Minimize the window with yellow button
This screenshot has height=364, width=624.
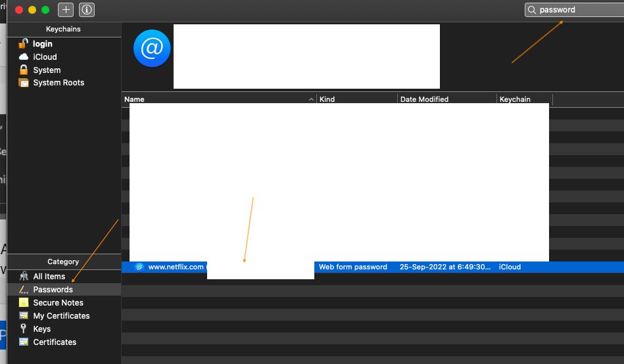coord(32,10)
